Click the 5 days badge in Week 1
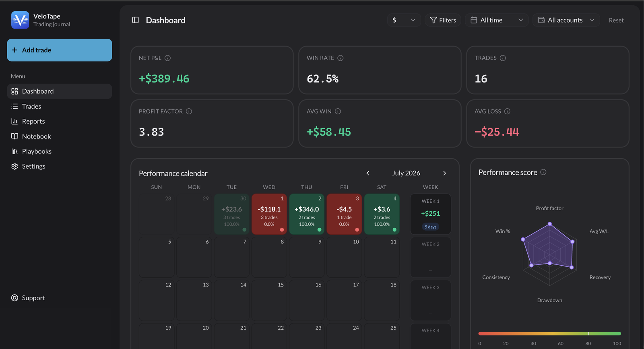 (x=431, y=227)
